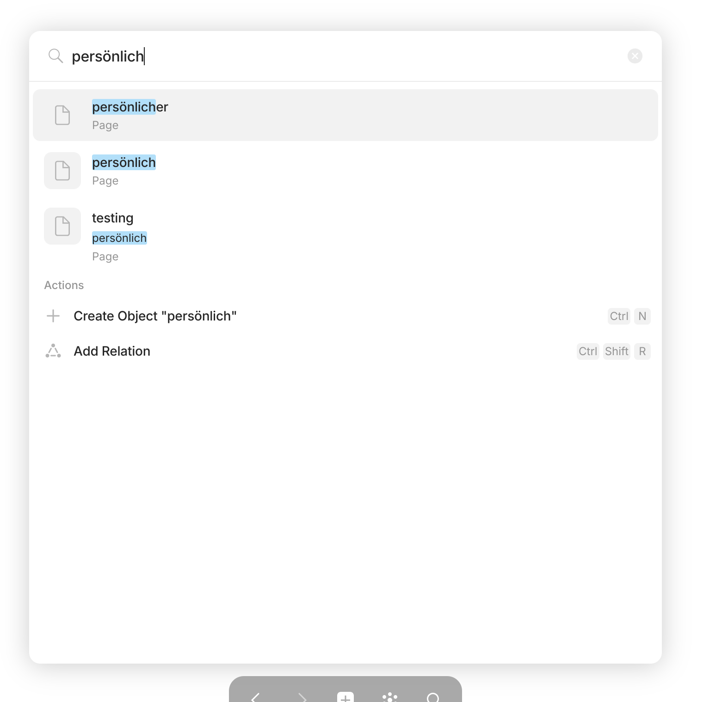Click the page icon beside "persönlich"
This screenshot has width=728, height=702.
[x=62, y=171]
